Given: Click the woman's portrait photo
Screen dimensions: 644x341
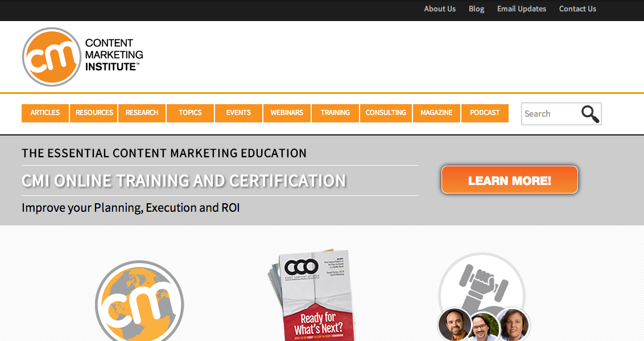Looking at the screenshot, I should coord(513,324).
